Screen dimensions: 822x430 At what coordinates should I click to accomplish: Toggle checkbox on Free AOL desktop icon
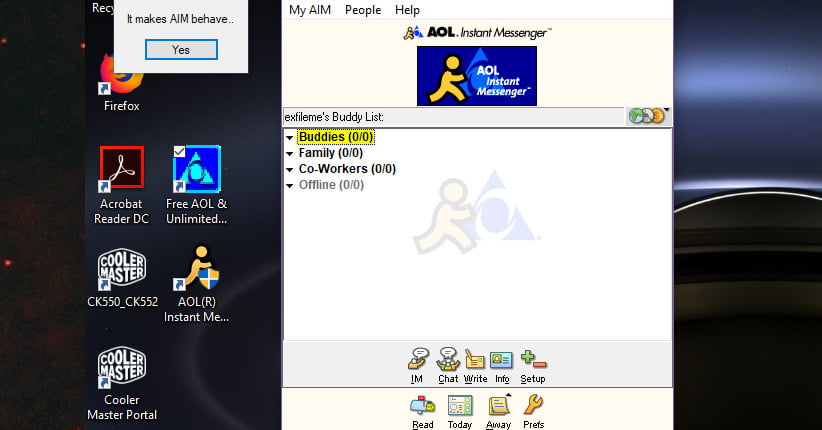point(179,152)
